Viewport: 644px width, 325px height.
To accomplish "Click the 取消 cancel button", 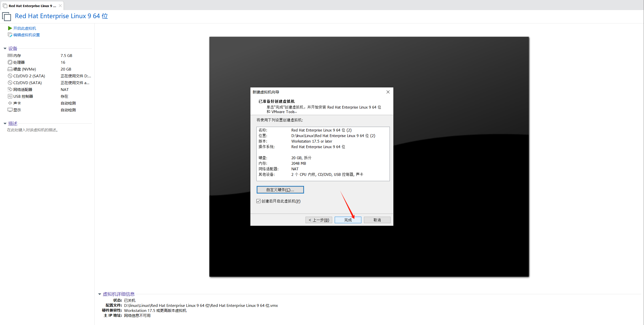I will pos(377,220).
